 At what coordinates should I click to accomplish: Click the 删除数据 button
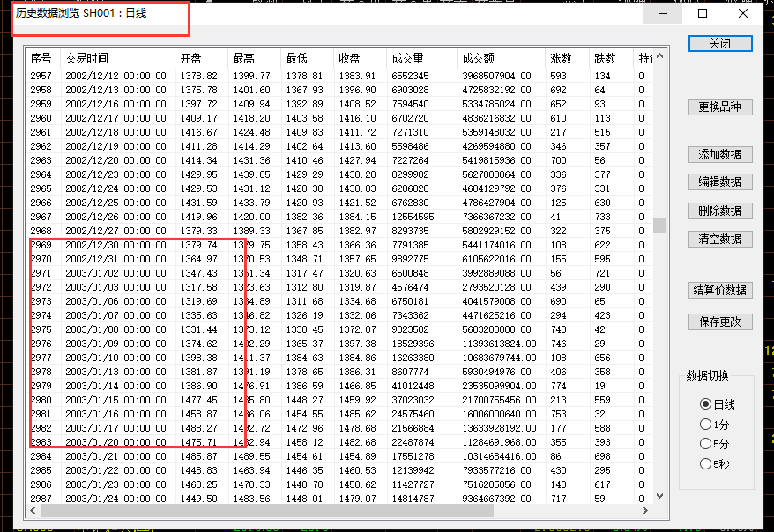[x=720, y=211]
